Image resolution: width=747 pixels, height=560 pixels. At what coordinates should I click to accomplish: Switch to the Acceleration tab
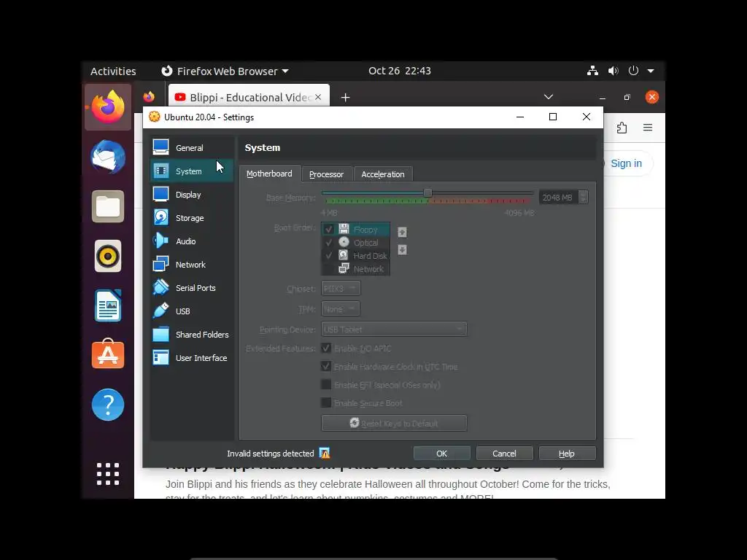[382, 174]
